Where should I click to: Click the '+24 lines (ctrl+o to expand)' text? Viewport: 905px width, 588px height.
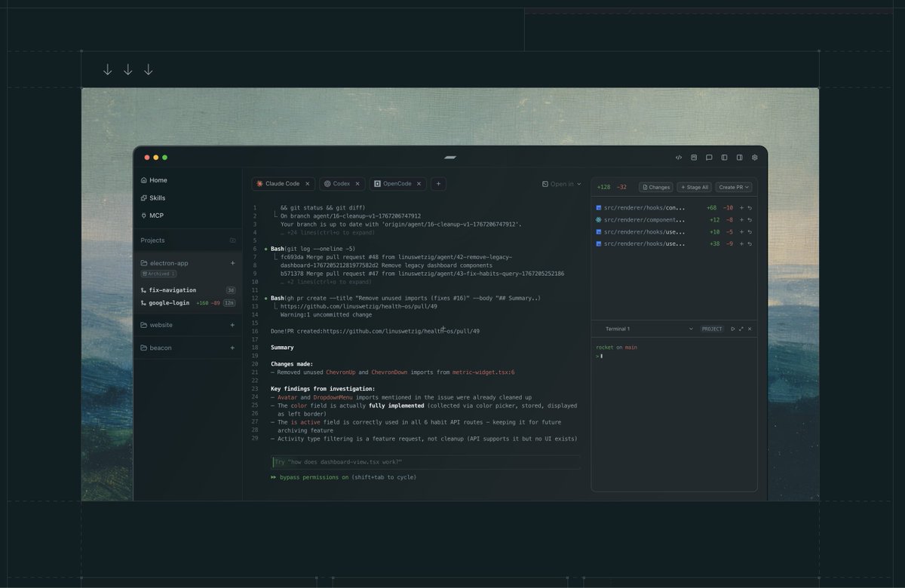coord(328,233)
